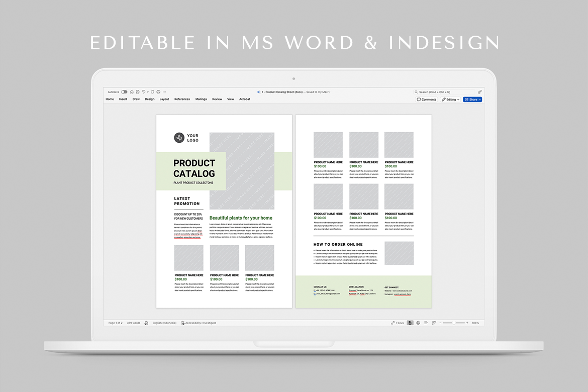588x392 pixels.
Task: Open the Comments pane button
Action: click(426, 100)
